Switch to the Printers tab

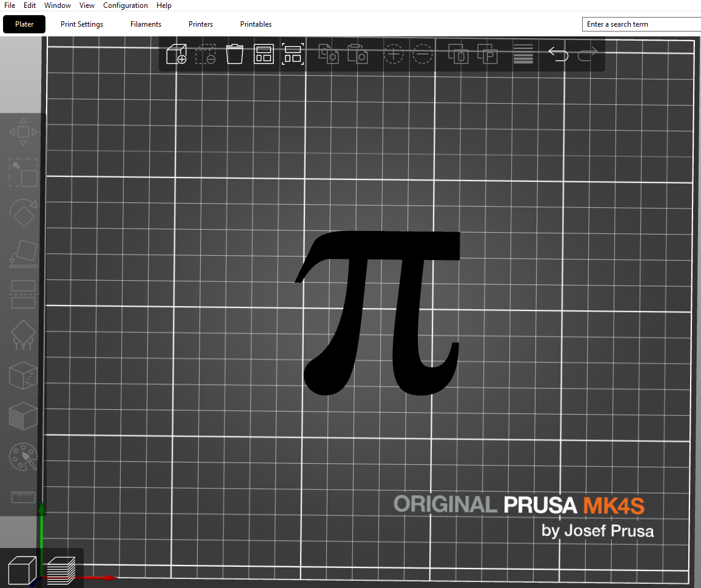[201, 24]
